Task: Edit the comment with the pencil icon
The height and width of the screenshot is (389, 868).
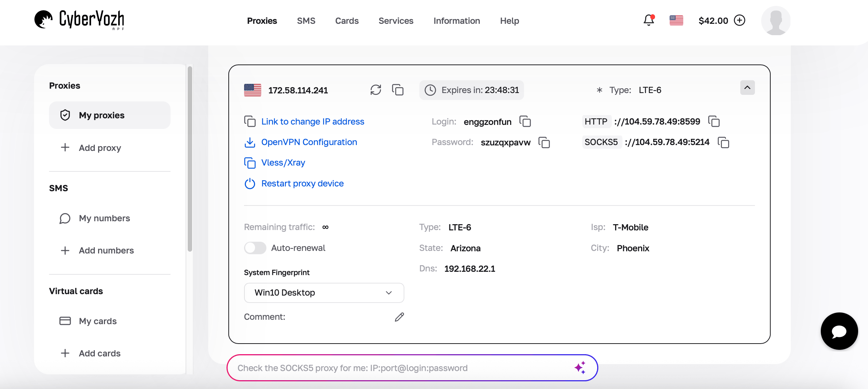Action: tap(399, 316)
